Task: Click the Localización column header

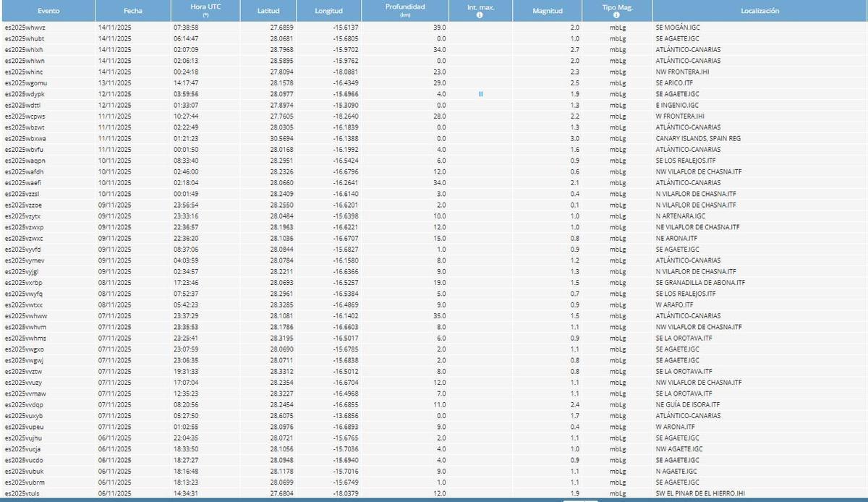Action: point(759,11)
